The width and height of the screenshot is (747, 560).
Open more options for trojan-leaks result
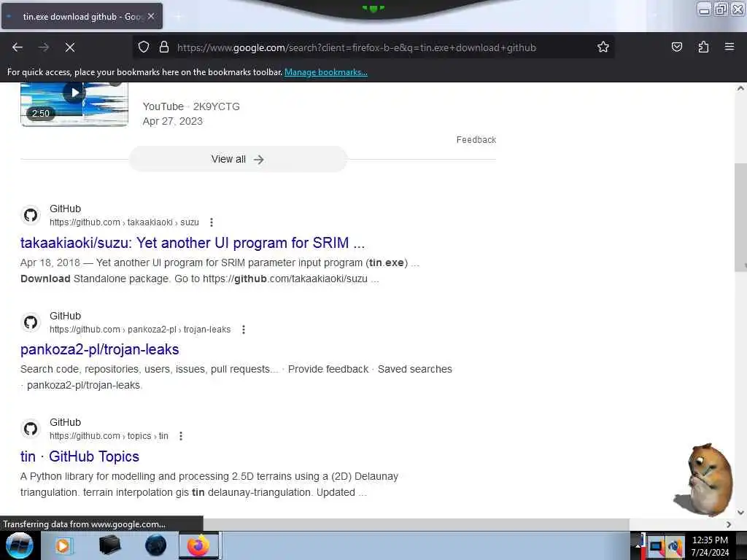coord(244,330)
